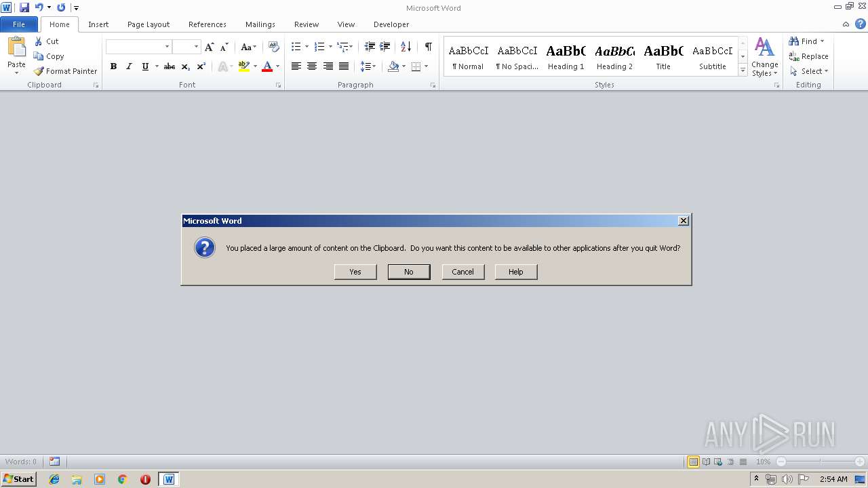Open the Change Case dropdown
This screenshot has width=868, height=488.
tap(248, 47)
